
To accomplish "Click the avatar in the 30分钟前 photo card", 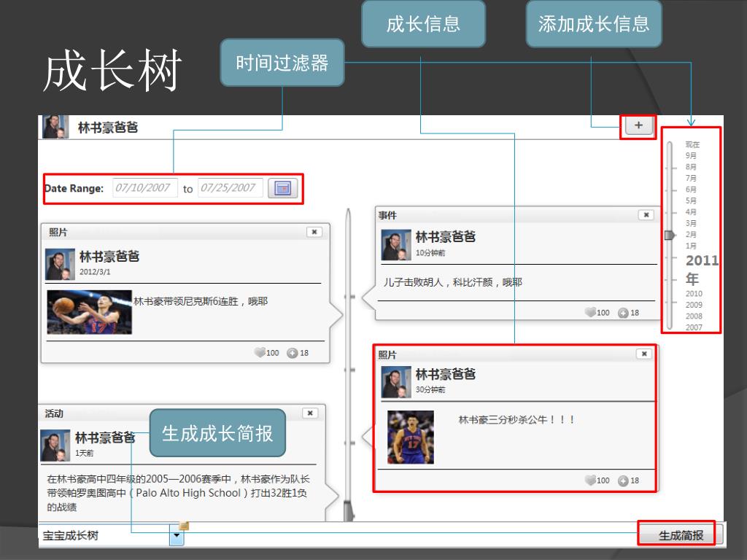I will click(x=396, y=382).
